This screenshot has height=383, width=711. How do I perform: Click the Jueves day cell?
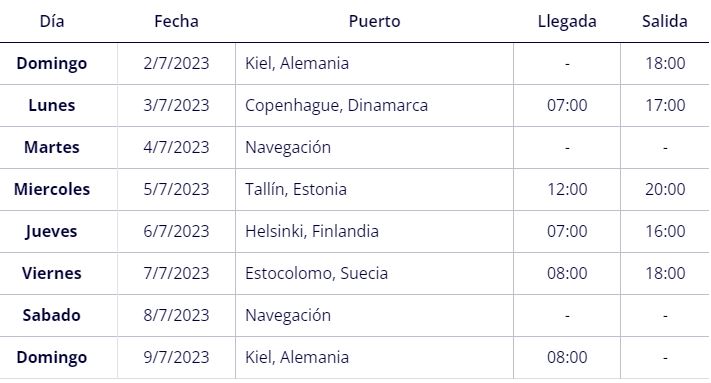point(52,231)
